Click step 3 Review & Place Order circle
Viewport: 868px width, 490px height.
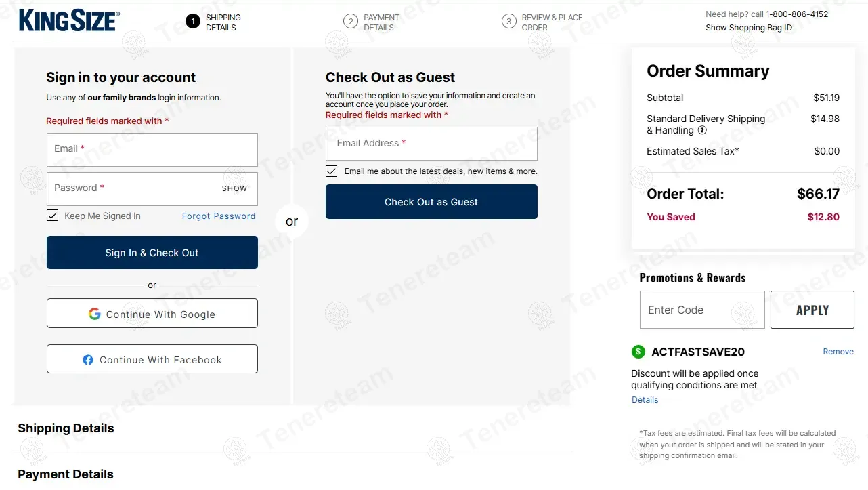(509, 22)
